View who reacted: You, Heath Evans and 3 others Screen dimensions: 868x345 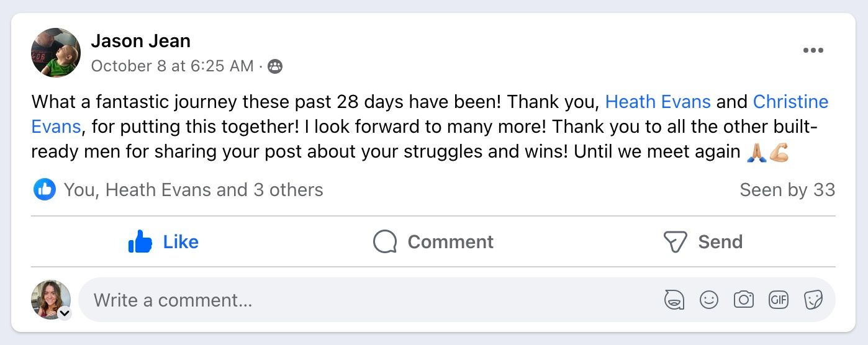click(193, 190)
